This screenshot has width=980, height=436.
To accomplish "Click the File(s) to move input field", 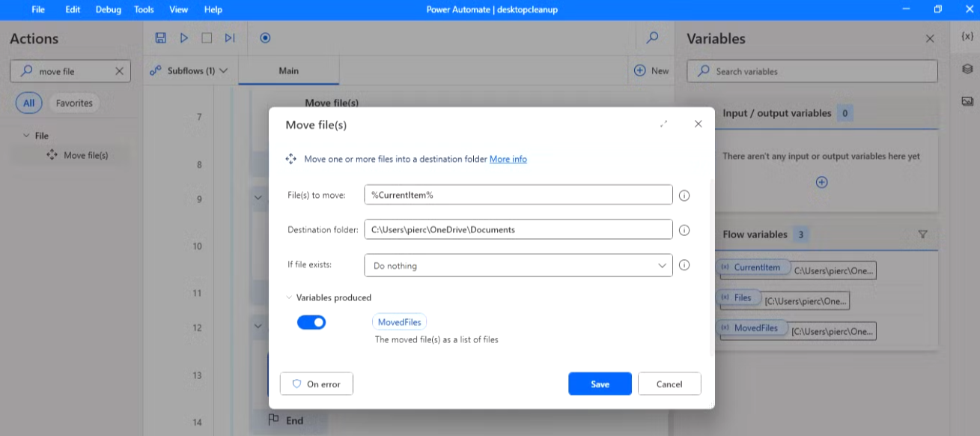I will coord(518,195).
